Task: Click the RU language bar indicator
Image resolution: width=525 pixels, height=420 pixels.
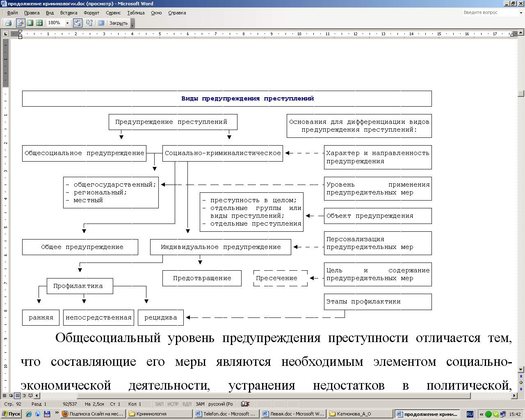Action: (x=470, y=414)
